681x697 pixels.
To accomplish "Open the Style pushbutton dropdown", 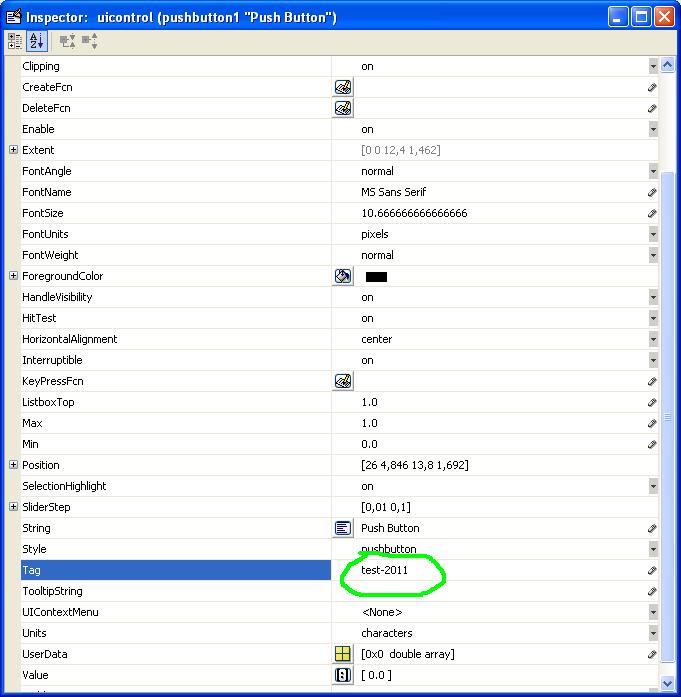I will (x=652, y=549).
